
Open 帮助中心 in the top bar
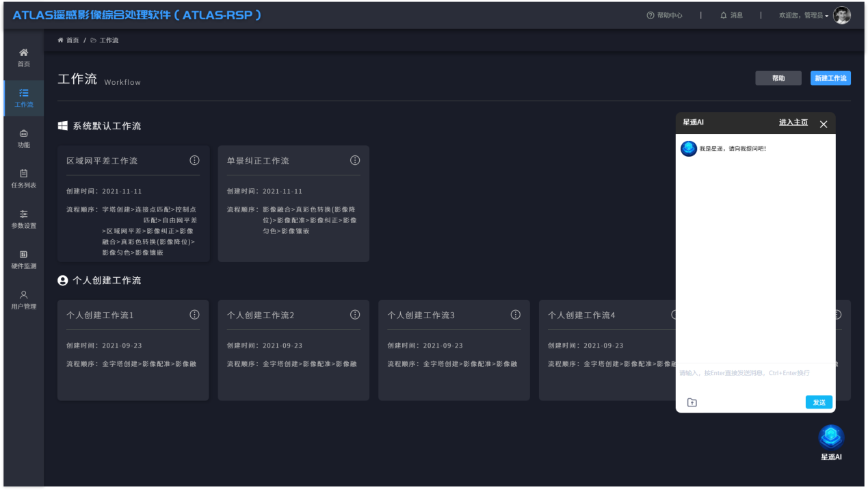pos(664,15)
